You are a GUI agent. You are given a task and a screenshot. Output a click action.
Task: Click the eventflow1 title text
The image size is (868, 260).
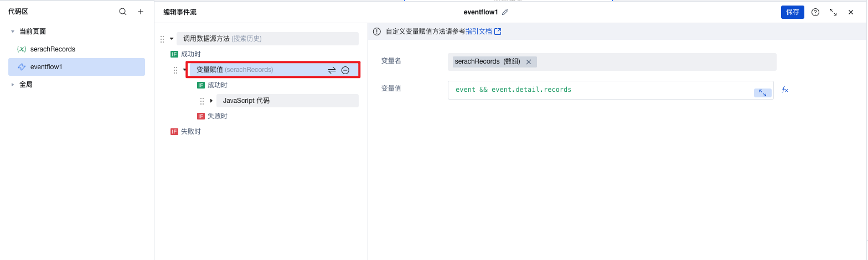(x=481, y=12)
